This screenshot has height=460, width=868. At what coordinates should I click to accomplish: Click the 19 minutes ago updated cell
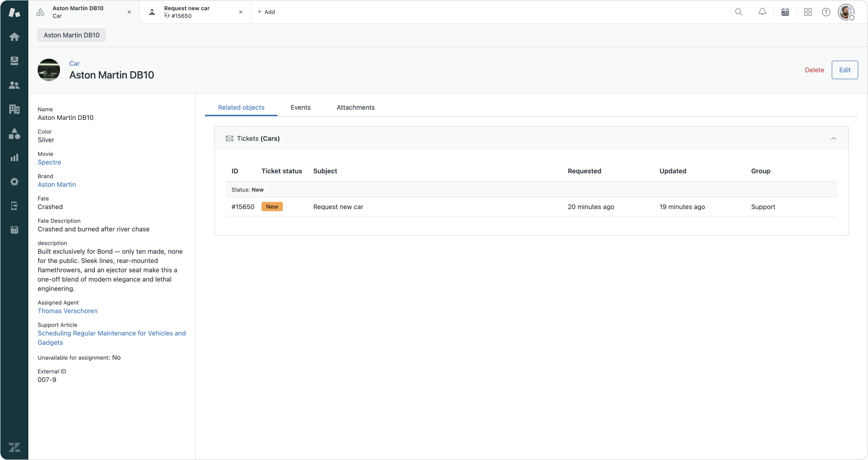(x=682, y=207)
